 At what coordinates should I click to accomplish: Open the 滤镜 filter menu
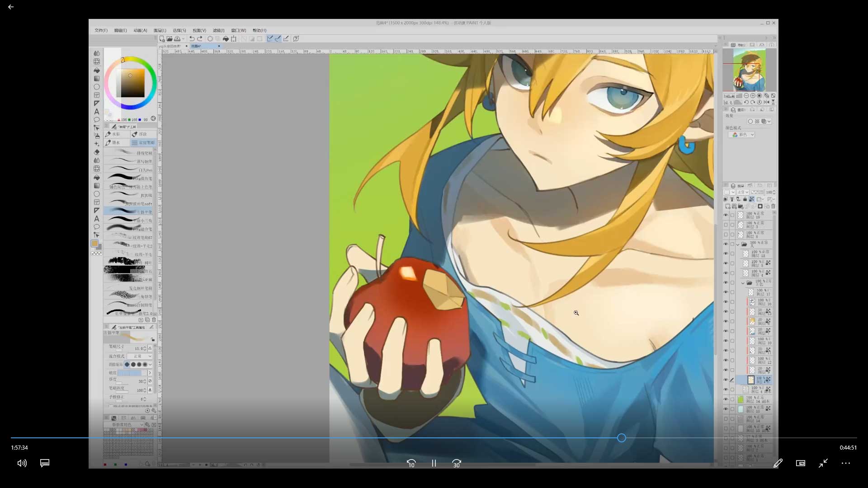pyautogui.click(x=218, y=30)
